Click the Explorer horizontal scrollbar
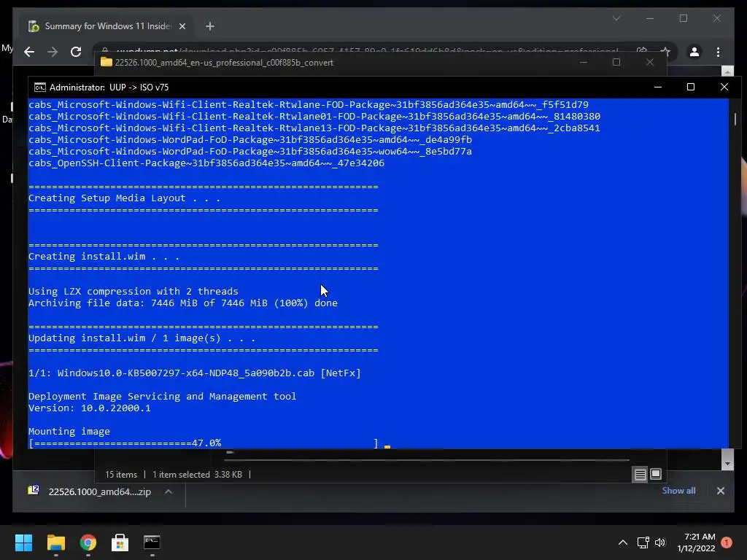Screen dimensions: 747x560 [427, 460]
